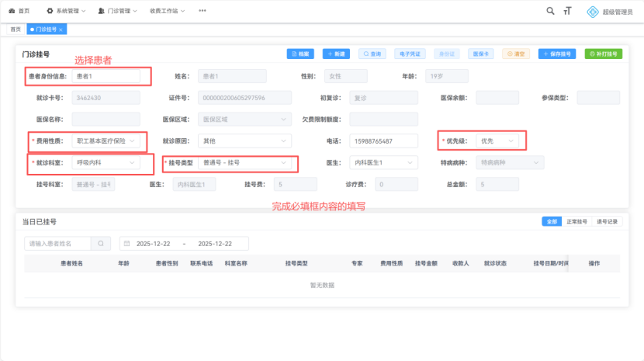Click the 暂无数据 empty table text
This screenshot has width=644, height=361.
(x=322, y=286)
